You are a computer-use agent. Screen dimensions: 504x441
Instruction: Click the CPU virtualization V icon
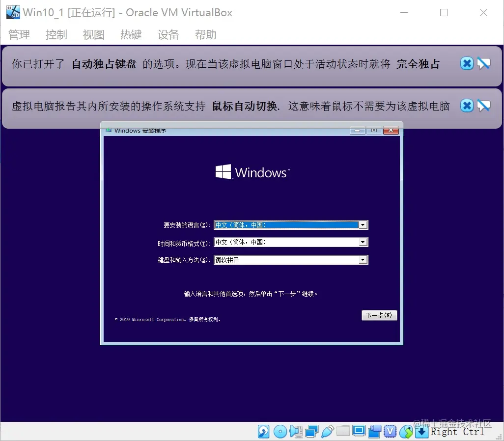pos(390,432)
